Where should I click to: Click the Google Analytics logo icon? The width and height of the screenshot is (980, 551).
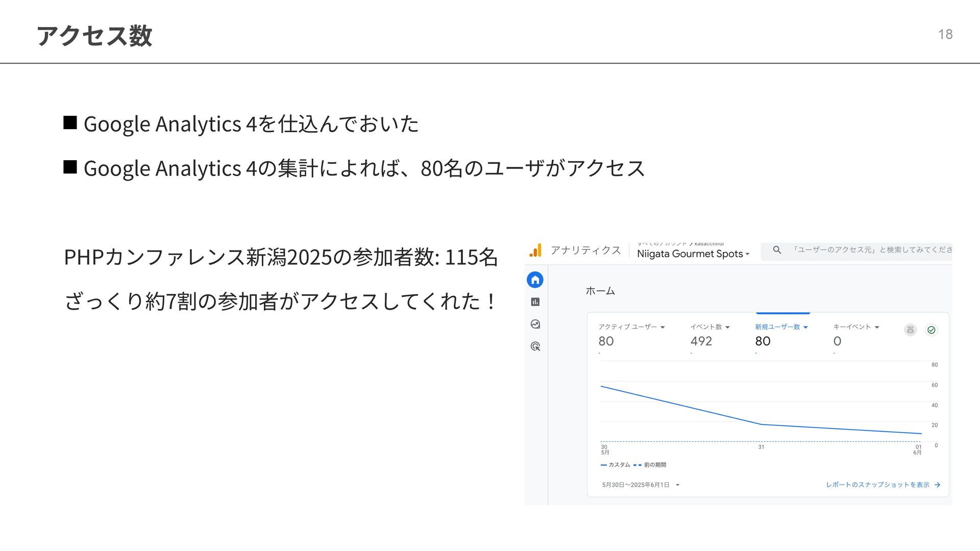(535, 251)
